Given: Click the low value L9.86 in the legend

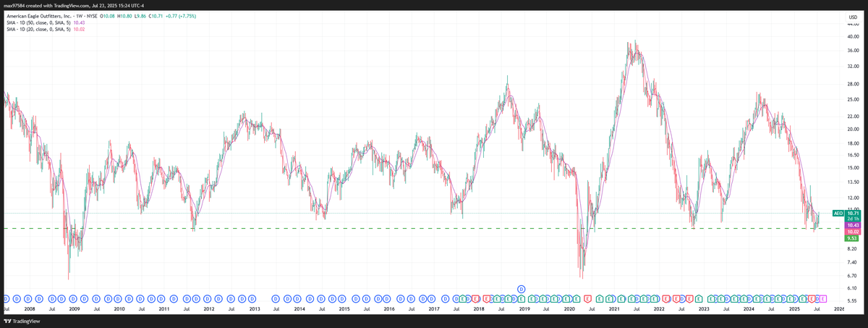Looking at the screenshot, I should pos(140,15).
